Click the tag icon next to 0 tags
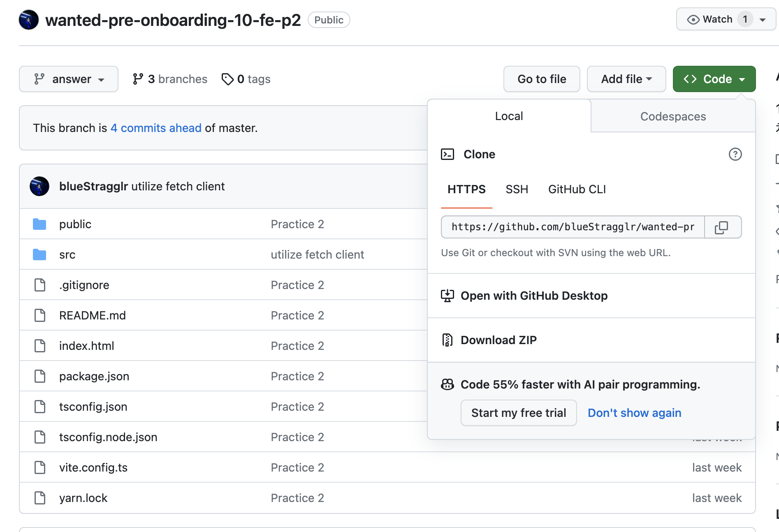The height and width of the screenshot is (532, 779). pyautogui.click(x=227, y=79)
